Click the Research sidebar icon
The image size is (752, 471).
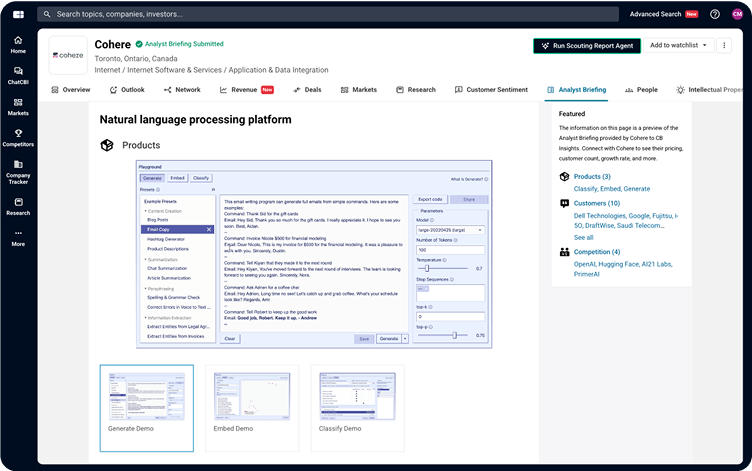[18, 206]
